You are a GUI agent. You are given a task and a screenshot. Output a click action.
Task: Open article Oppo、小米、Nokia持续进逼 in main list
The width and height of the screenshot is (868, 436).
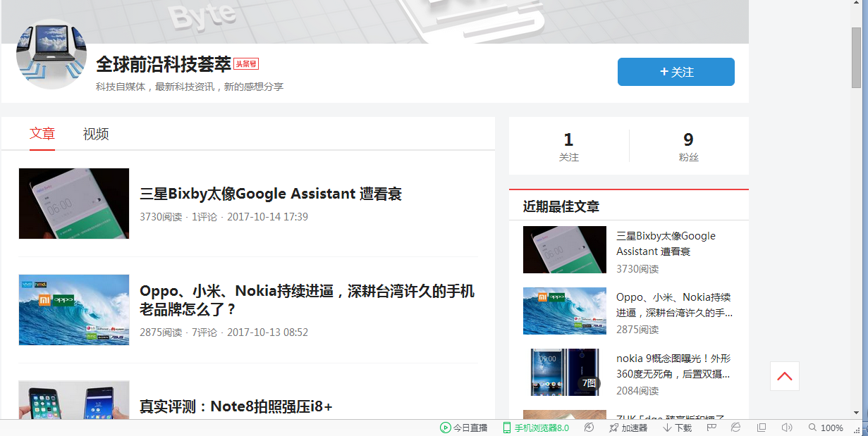pos(307,300)
